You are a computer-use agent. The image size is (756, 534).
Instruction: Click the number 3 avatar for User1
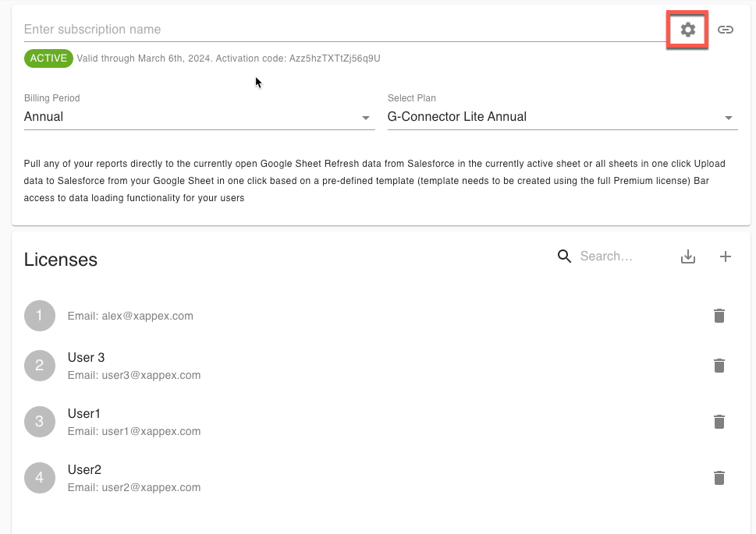point(40,422)
